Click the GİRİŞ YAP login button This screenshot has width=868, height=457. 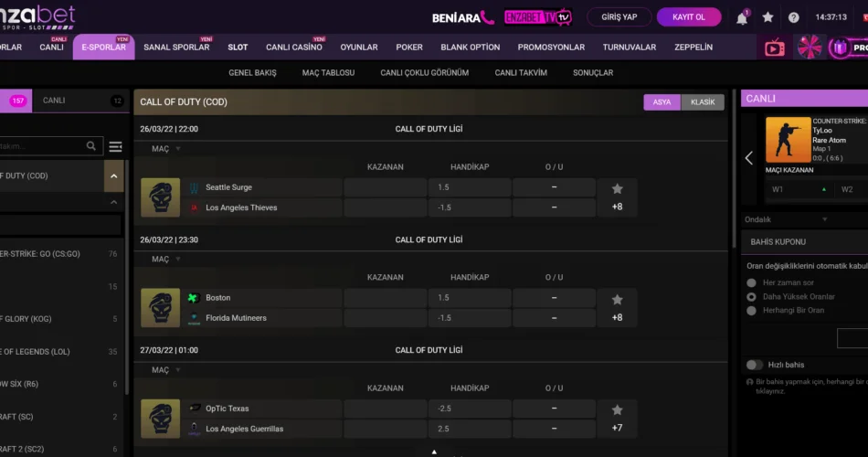click(x=619, y=17)
